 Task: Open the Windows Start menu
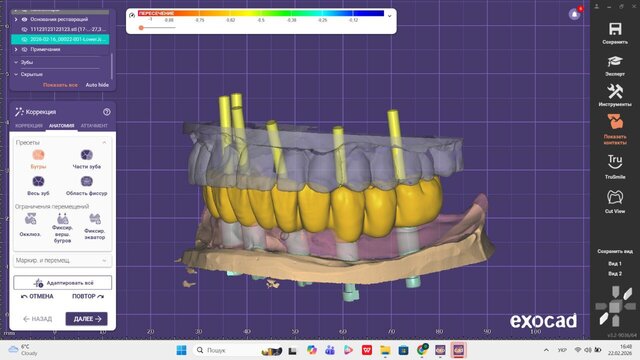click(181, 350)
